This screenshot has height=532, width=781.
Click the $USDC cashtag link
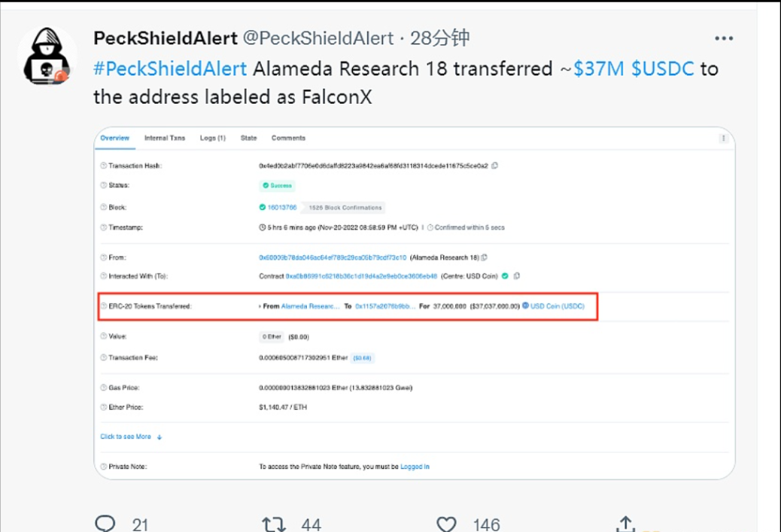coord(663,68)
